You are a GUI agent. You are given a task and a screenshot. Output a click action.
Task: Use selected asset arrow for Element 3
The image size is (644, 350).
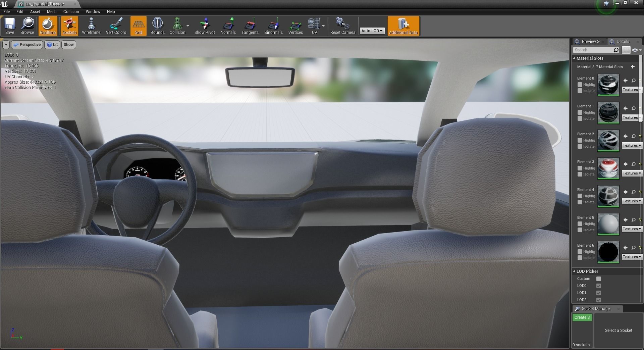click(x=625, y=164)
